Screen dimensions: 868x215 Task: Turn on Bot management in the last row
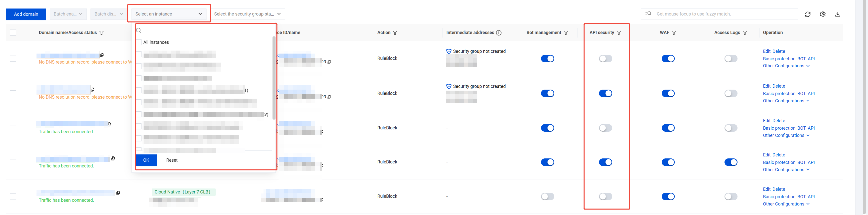click(x=547, y=196)
